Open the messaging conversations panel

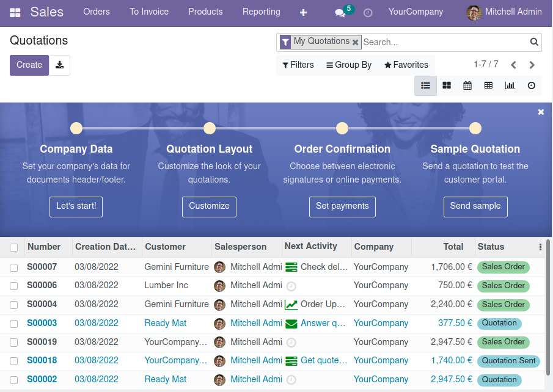tap(340, 12)
